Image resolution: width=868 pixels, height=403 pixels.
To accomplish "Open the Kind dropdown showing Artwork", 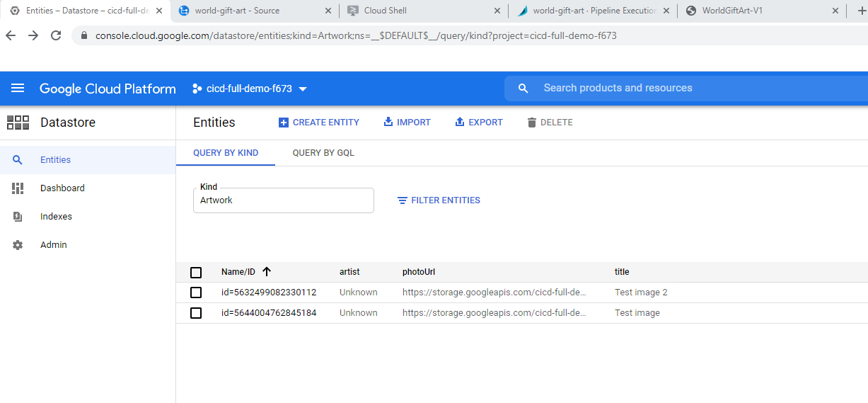I will click(283, 200).
